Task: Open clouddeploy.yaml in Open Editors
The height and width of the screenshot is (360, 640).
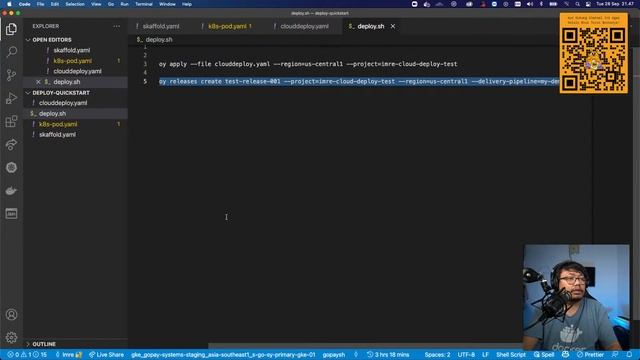Action: tap(77, 71)
